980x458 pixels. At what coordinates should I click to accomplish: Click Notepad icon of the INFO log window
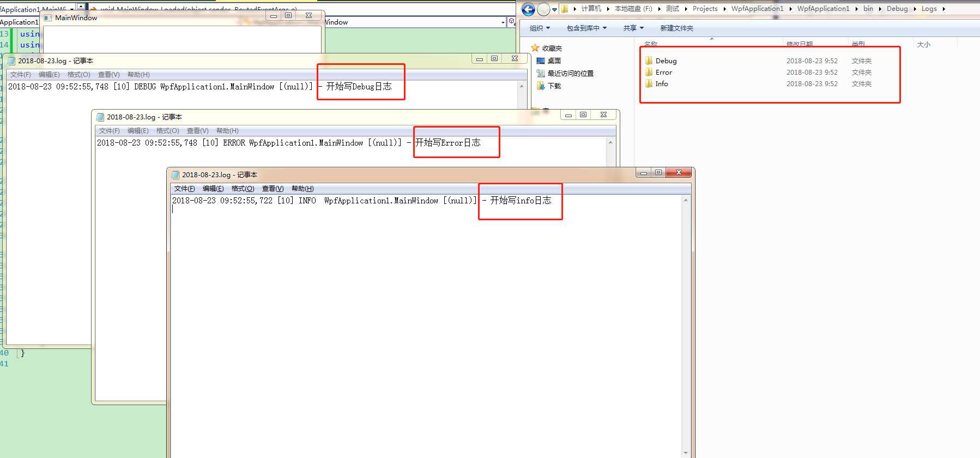click(x=176, y=174)
